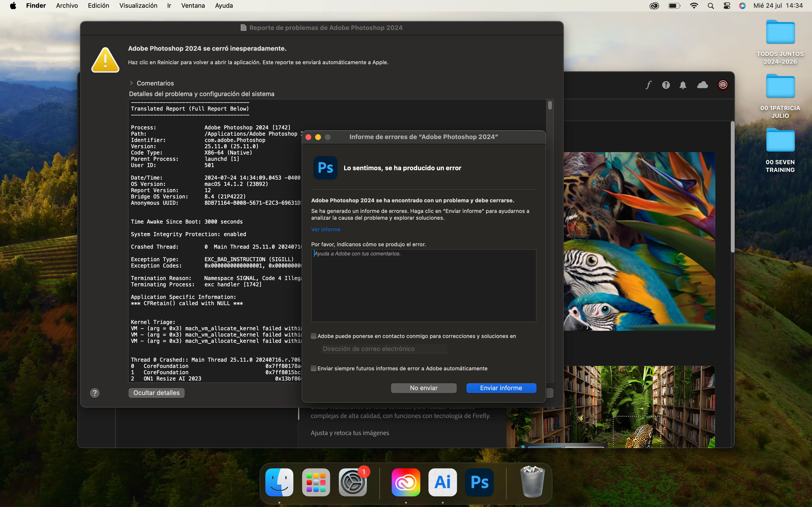Screen dimensions: 812x507
Task: Open the account profile avatar icon
Action: point(723,85)
